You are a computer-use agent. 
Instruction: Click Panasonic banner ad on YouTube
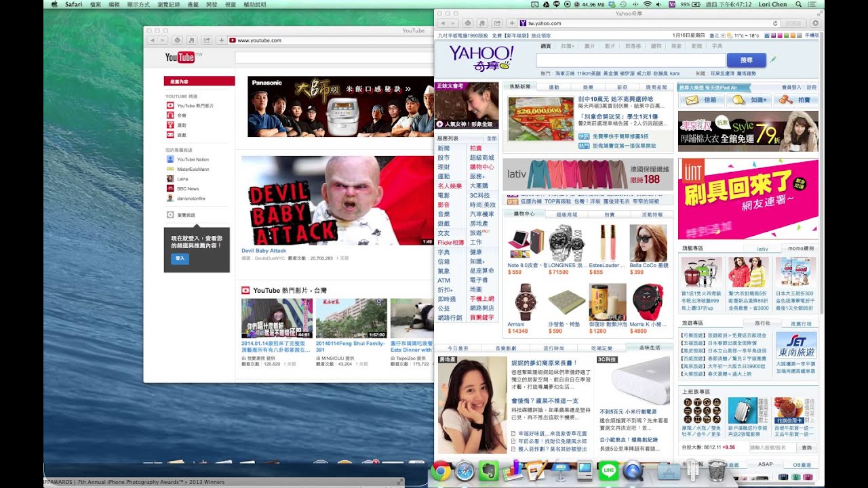coord(340,106)
